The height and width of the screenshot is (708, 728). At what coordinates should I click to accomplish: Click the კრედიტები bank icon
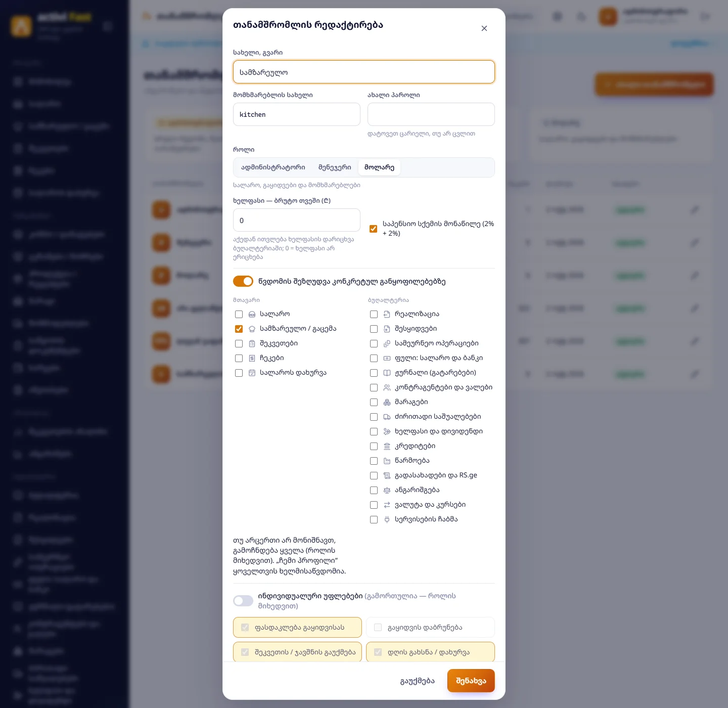[387, 446]
